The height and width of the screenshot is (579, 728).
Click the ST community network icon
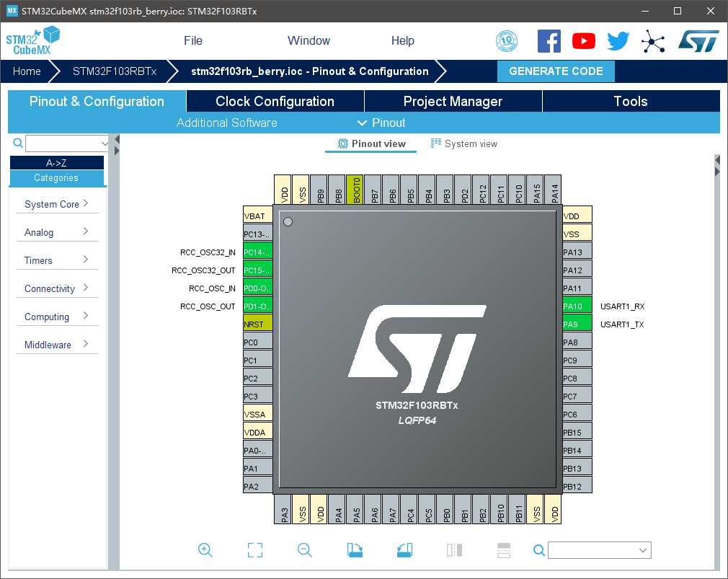coord(653,41)
